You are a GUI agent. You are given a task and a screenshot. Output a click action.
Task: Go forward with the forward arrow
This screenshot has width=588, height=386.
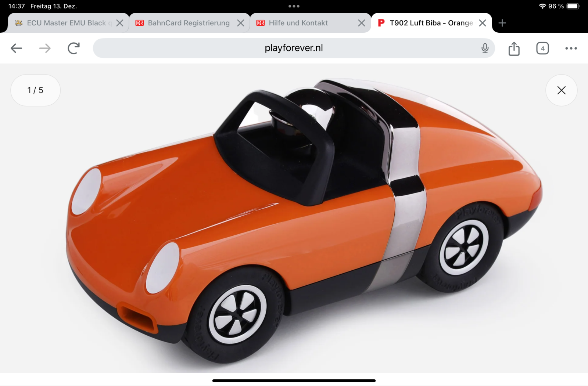click(45, 48)
